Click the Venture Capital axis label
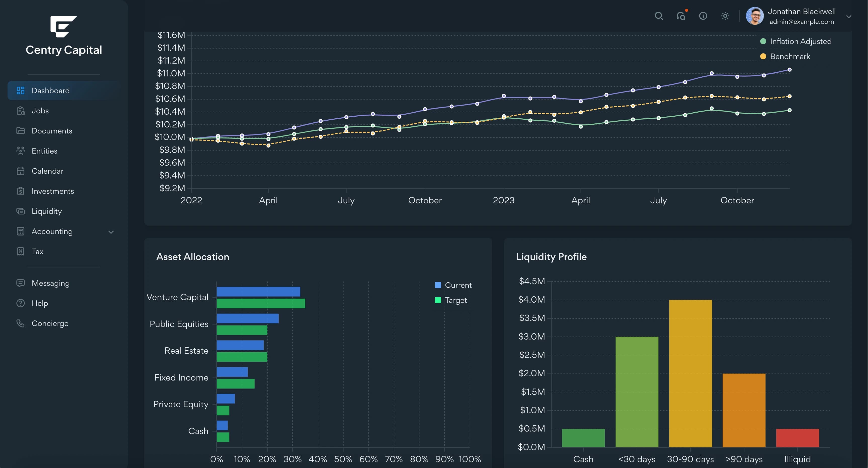The image size is (868, 468). click(x=177, y=297)
